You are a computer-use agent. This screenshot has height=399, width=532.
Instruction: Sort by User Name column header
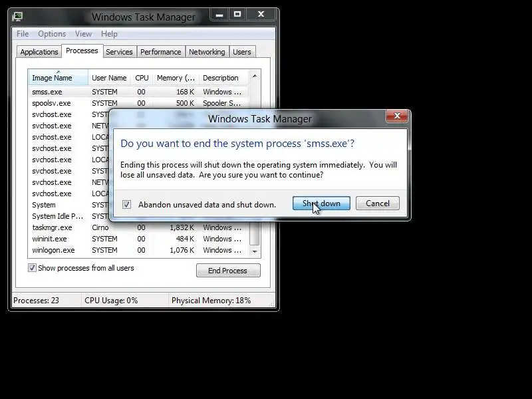click(109, 78)
